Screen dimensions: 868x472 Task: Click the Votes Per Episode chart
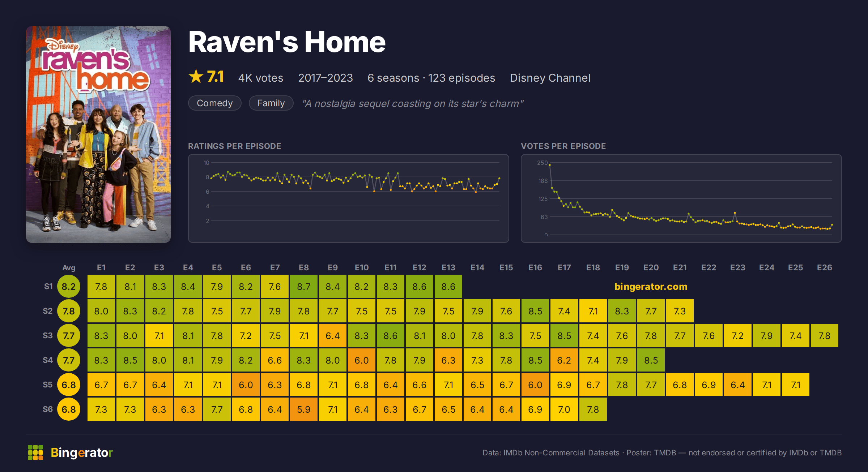[x=681, y=198]
